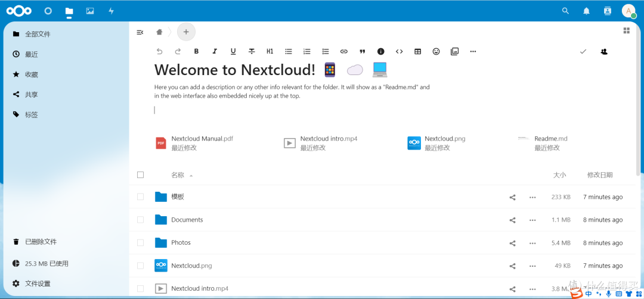Insert a bulleted list
This screenshot has height=299, width=644.
[289, 52]
